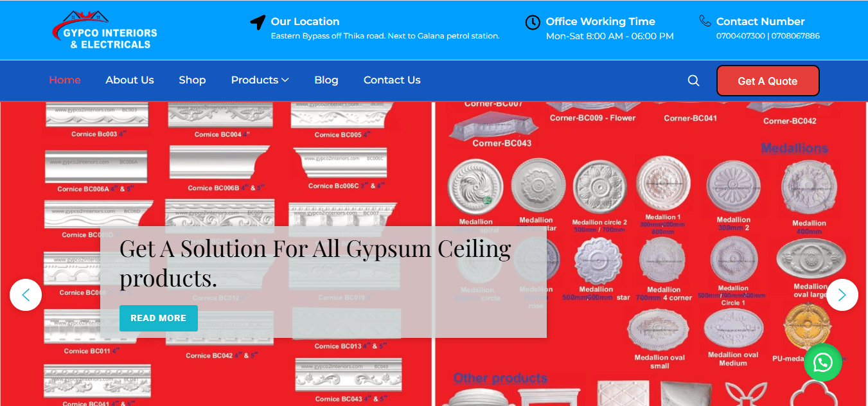Click the location arrow icon
Image resolution: width=868 pixels, height=406 pixels.
(258, 22)
